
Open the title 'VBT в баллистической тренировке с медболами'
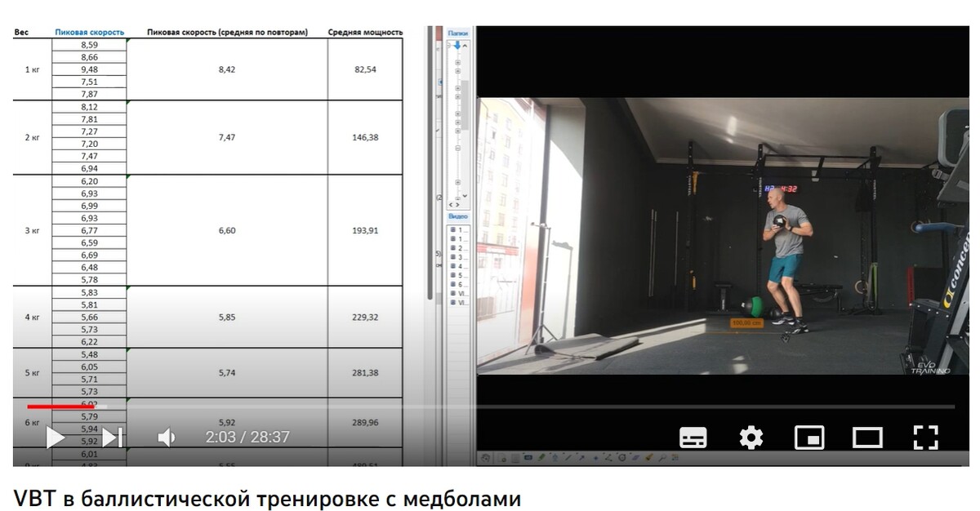pos(266,498)
